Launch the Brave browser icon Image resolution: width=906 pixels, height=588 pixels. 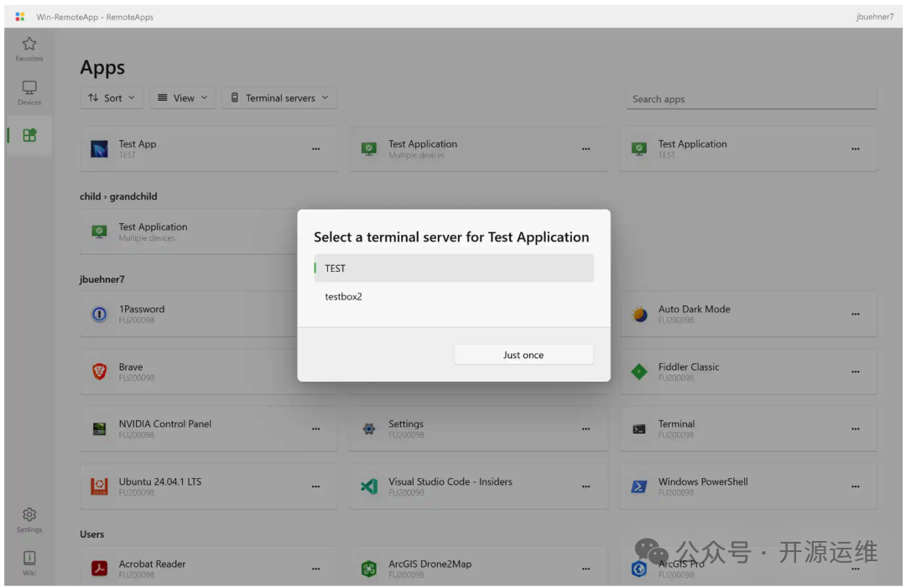coord(99,372)
